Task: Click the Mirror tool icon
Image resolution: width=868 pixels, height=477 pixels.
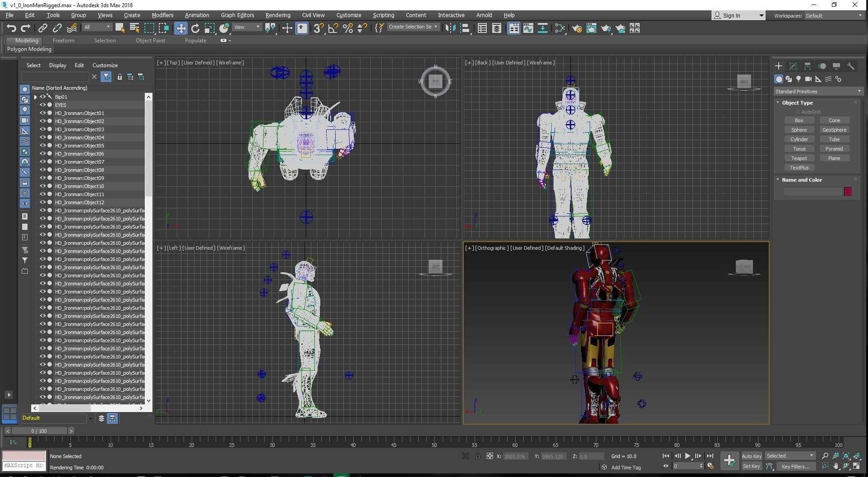Action: [450, 28]
